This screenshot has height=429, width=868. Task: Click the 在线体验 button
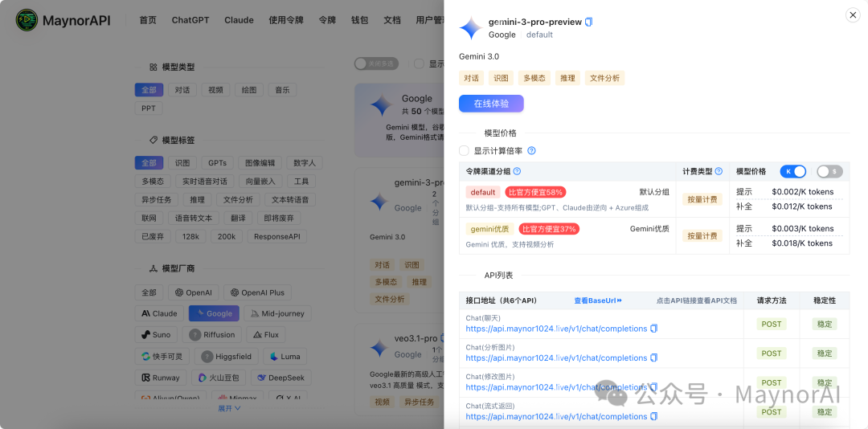(x=491, y=104)
